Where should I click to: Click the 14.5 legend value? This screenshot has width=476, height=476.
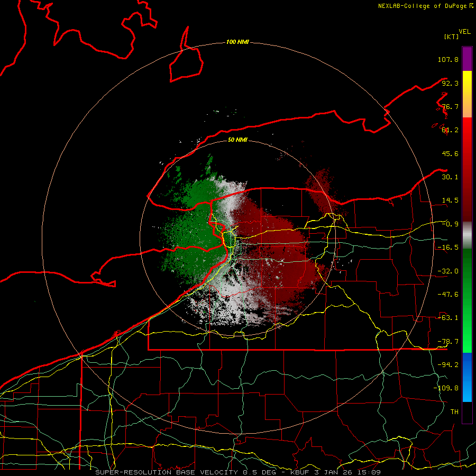point(450,200)
